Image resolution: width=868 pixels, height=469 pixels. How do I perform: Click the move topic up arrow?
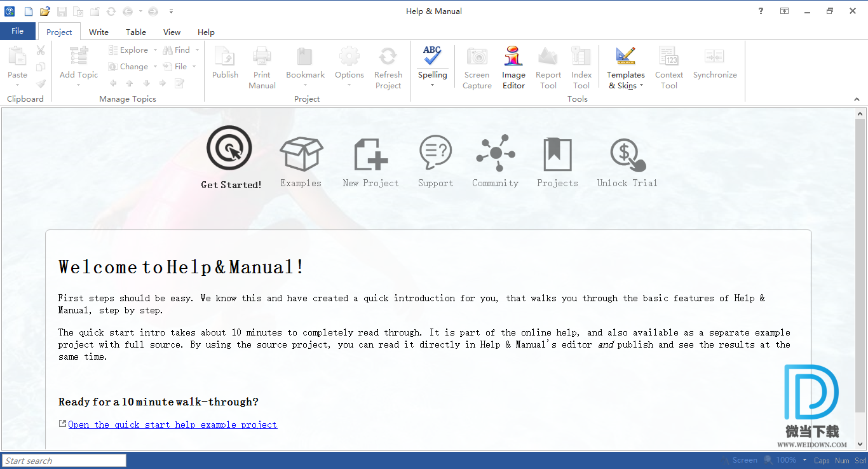[x=130, y=83]
